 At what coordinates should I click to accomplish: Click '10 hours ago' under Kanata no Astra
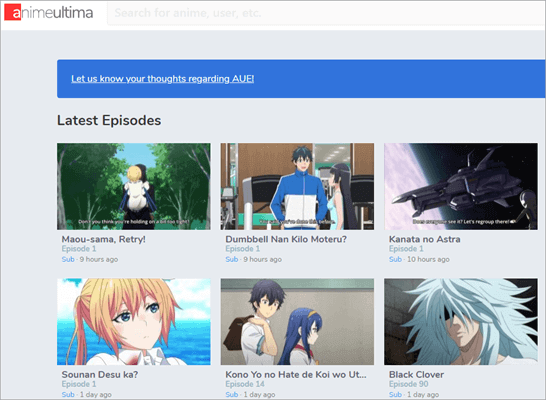[428, 259]
